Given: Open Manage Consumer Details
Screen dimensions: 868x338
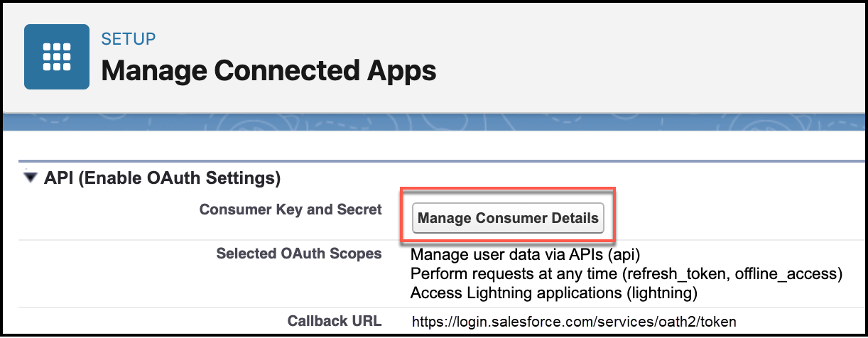Looking at the screenshot, I should pyautogui.click(x=508, y=218).
